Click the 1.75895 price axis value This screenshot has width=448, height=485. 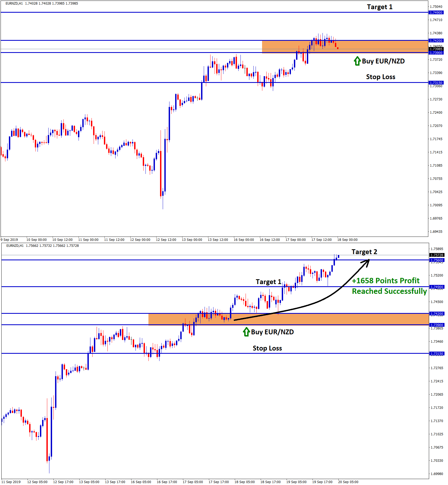click(x=437, y=249)
